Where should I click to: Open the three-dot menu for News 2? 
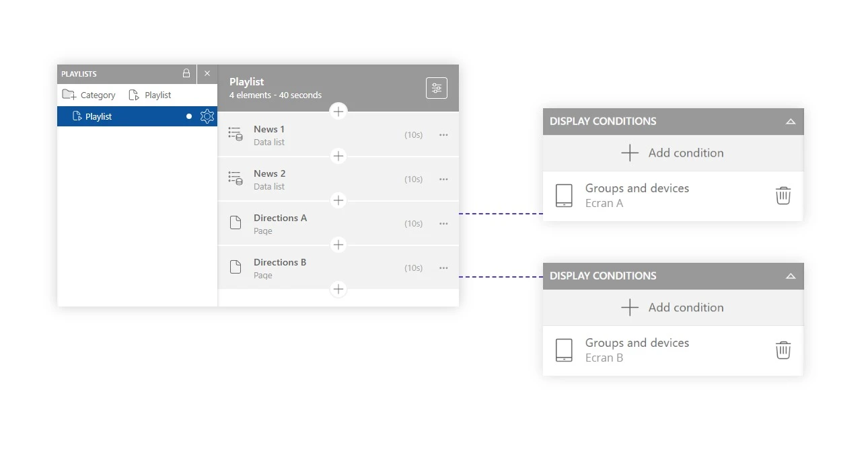coord(443,179)
